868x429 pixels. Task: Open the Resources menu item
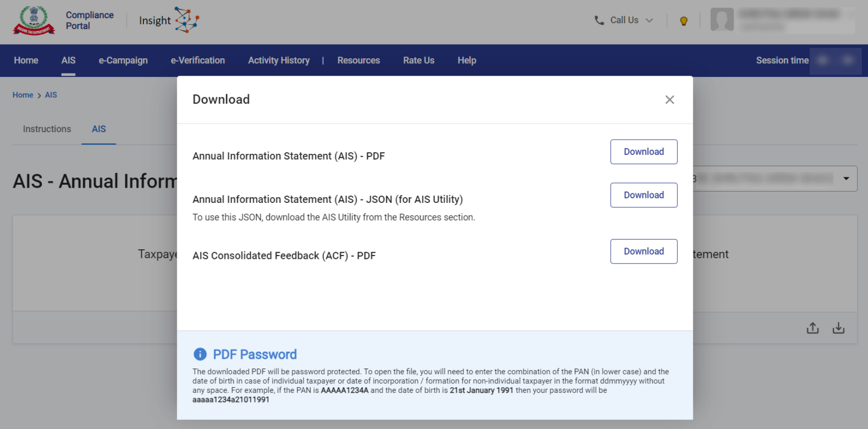tap(358, 60)
